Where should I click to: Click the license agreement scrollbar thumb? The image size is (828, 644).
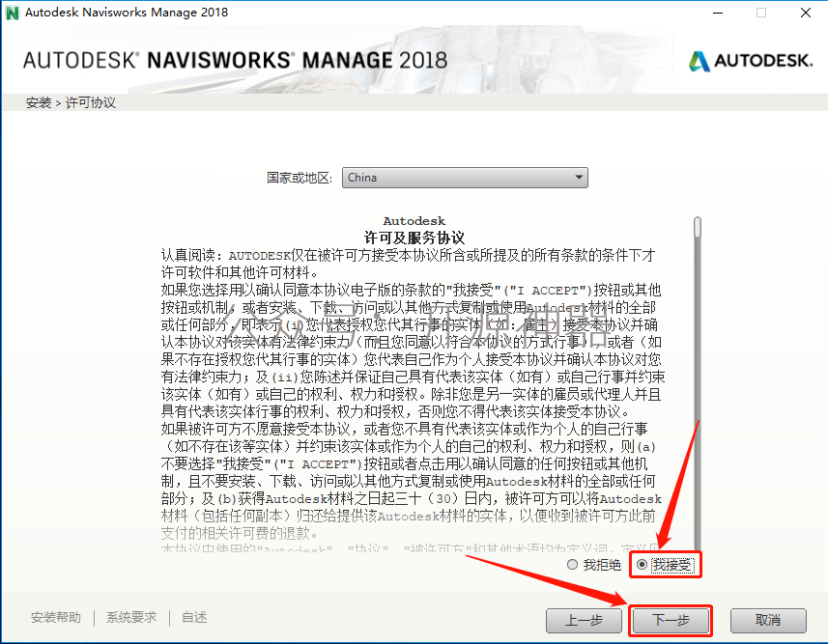(x=698, y=227)
